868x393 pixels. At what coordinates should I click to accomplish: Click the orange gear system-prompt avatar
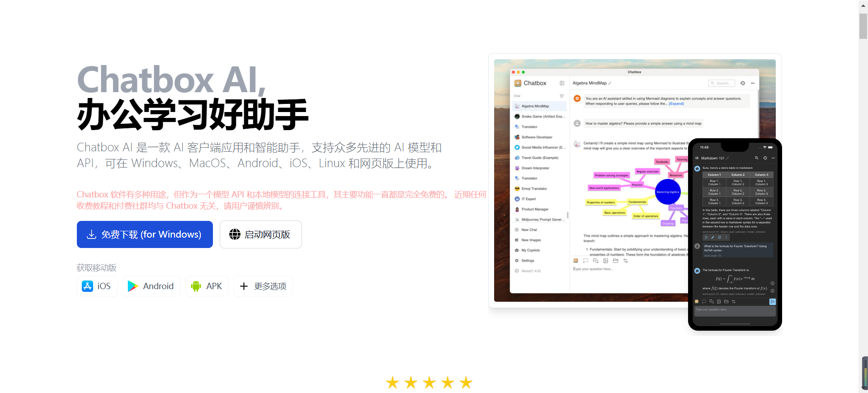pos(577,98)
